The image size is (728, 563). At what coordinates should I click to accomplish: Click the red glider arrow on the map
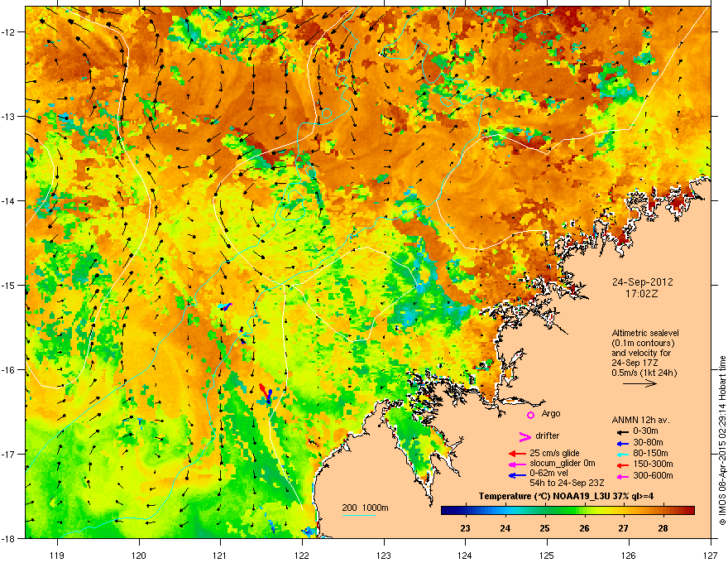tap(263, 391)
